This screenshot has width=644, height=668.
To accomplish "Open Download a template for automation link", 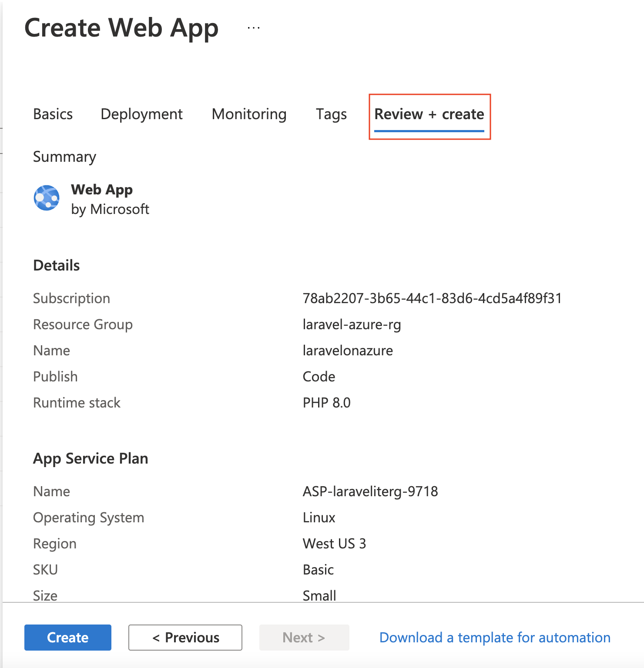I will [495, 638].
